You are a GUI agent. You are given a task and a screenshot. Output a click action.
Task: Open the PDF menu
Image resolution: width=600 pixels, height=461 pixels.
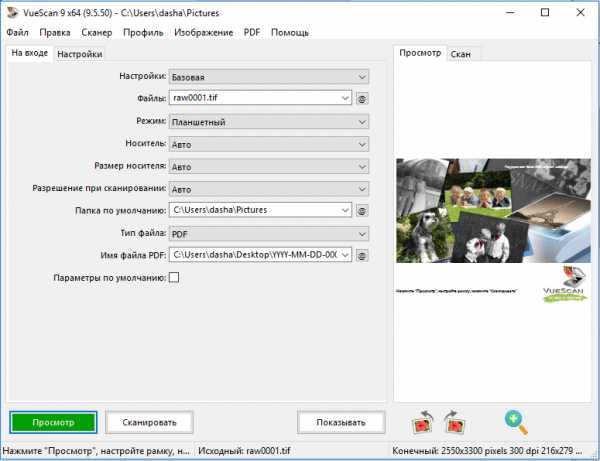pos(252,33)
